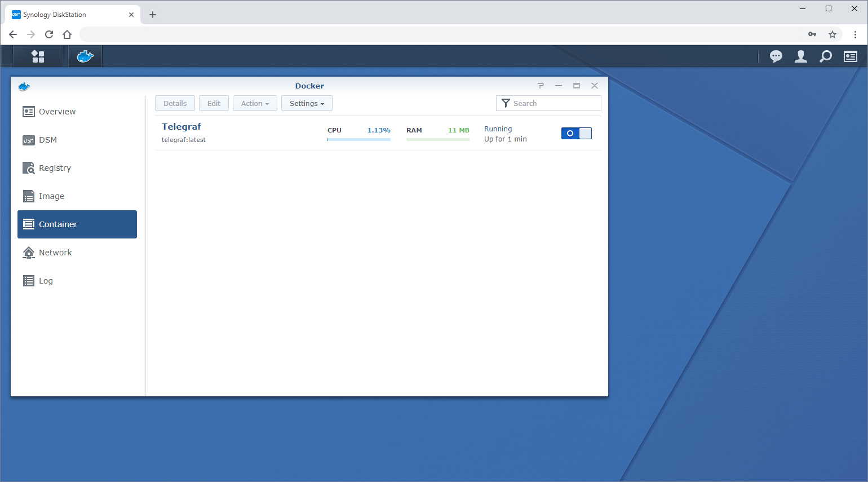Click the 1.13% CPU value

coord(379,130)
